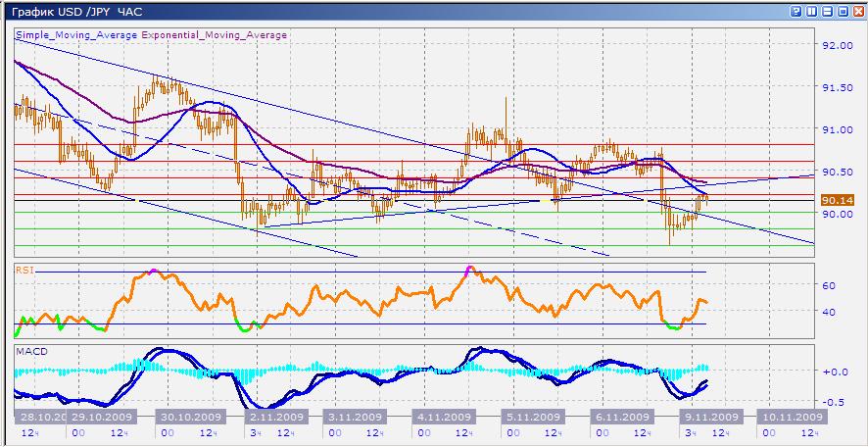Close the USD/JPY chart window
This screenshot has height=447, width=868.
click(856, 11)
